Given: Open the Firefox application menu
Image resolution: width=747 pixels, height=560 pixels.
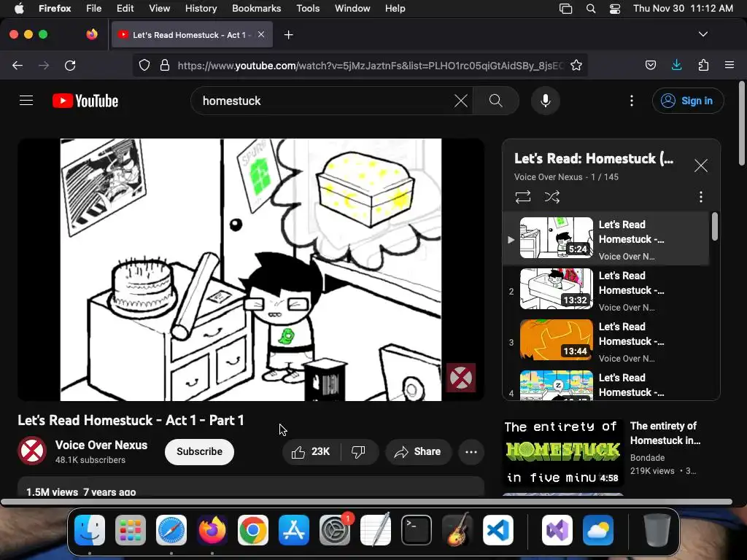Looking at the screenshot, I should [729, 65].
